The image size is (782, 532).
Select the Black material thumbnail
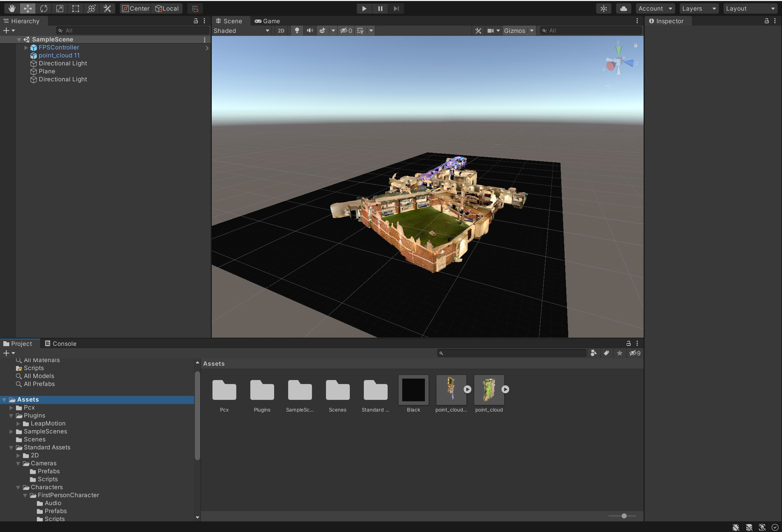click(x=413, y=390)
